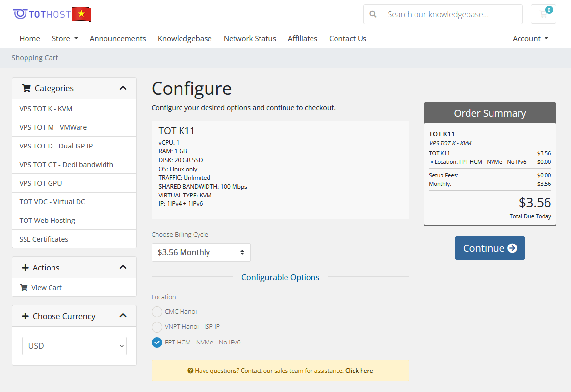Viewport: 571px width, 392px height.
Task: Click the knowledgebase search field
Action: pos(451,14)
